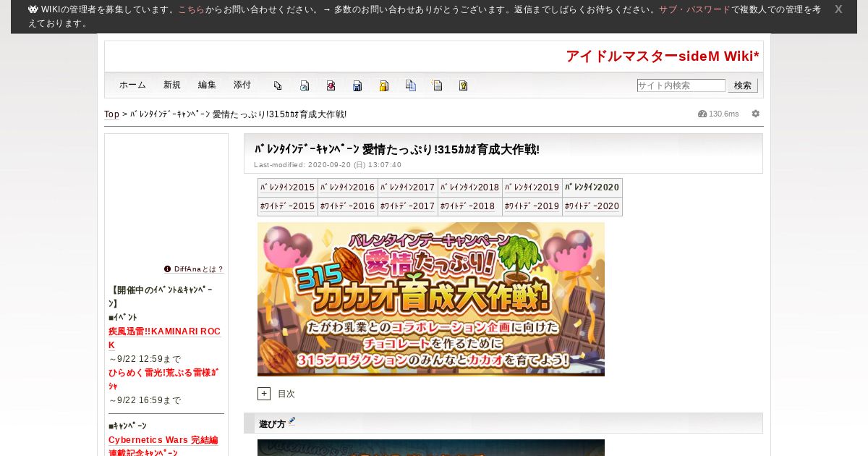Image resolution: width=868 pixels, height=456 pixels.
Task: Open the ﾎﾜｲﾄﾃﾞｰ2015 page link
Action: [x=288, y=206]
